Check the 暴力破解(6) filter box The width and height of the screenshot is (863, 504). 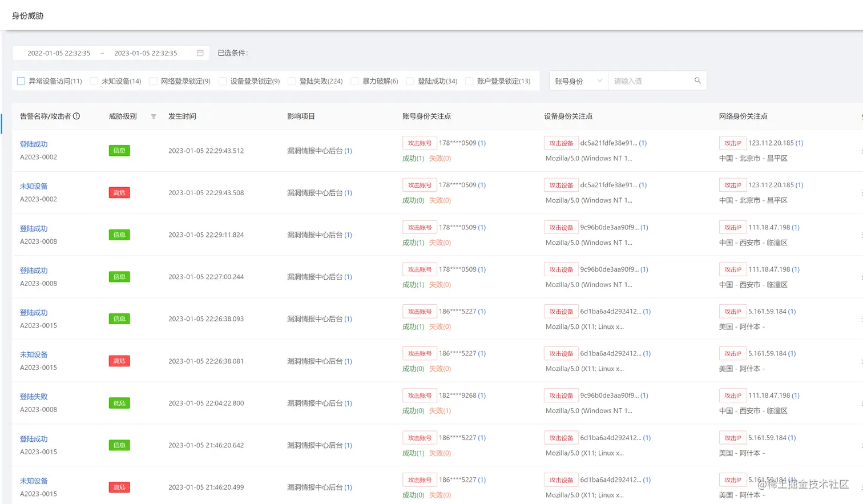(x=354, y=81)
